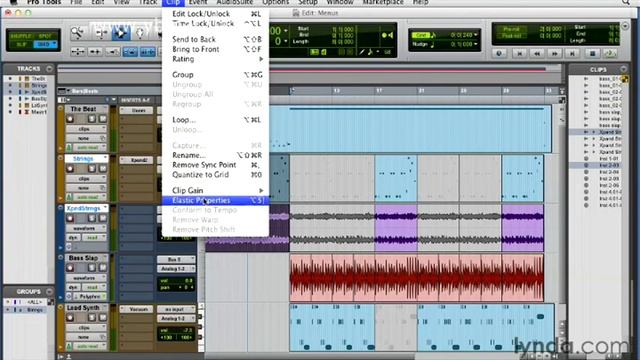This screenshot has height=360, width=640.
Task: Toggle Link Timeline and Edit Selection
Action: 130,52
